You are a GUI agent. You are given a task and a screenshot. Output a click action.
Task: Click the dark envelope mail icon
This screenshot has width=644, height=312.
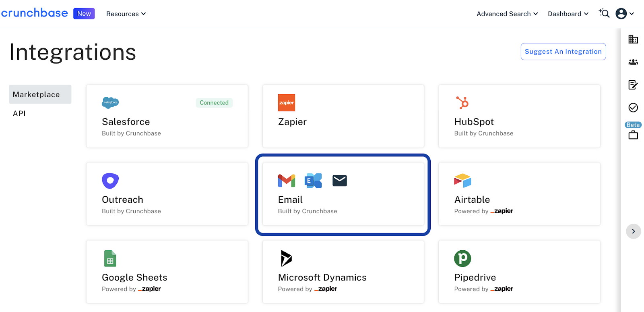click(340, 181)
